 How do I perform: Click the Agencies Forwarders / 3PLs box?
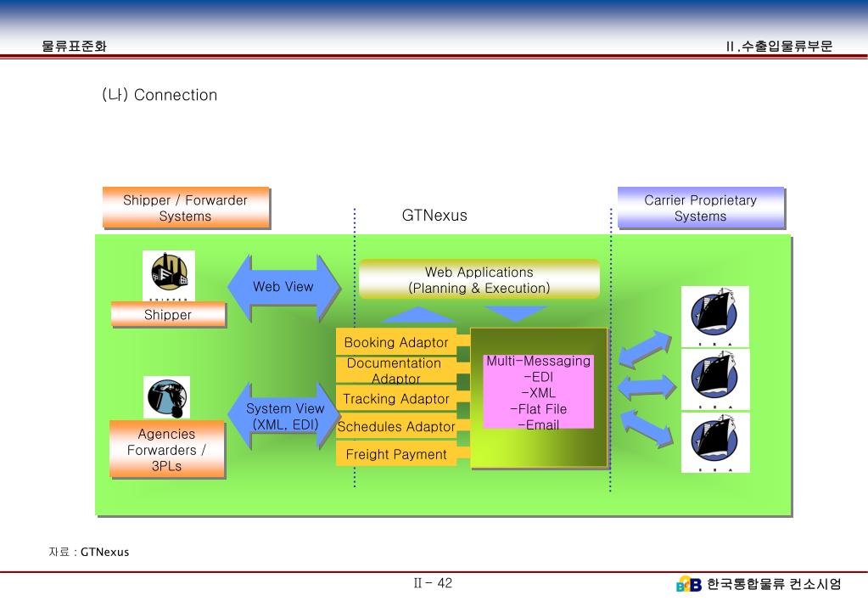(167, 449)
